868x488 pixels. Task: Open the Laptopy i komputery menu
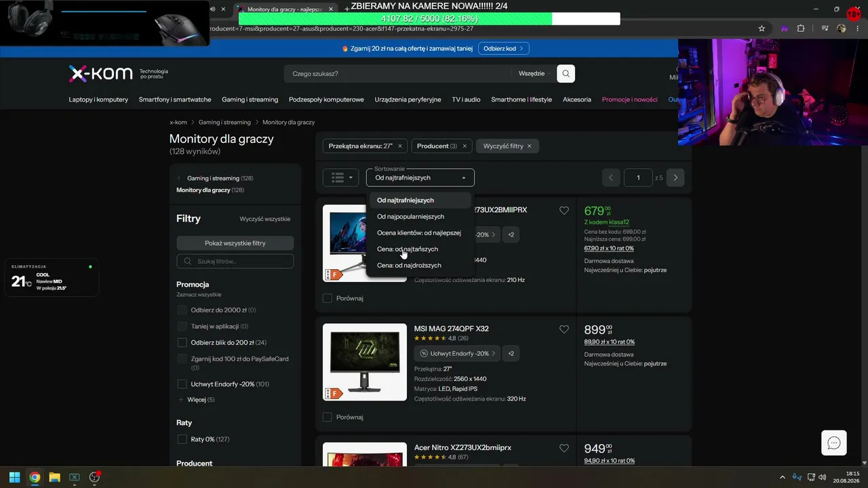pyautogui.click(x=98, y=100)
